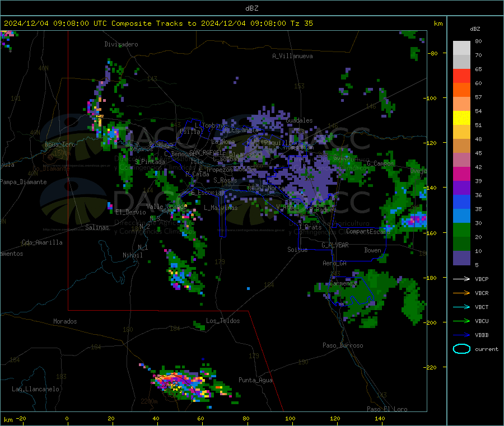Click the G_ALVEAR map label
The height and width of the screenshot is (426, 504).
[335, 245]
